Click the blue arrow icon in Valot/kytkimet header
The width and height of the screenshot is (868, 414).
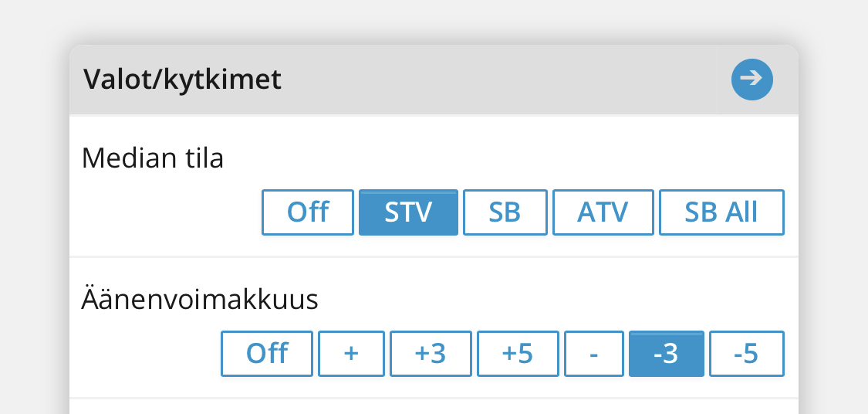pos(752,80)
